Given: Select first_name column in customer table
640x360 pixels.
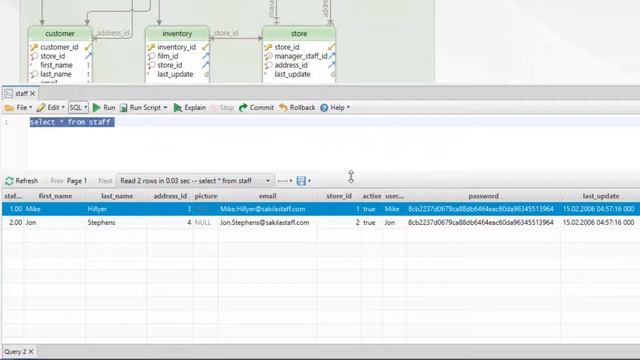Looking at the screenshot, I should (x=56, y=65).
